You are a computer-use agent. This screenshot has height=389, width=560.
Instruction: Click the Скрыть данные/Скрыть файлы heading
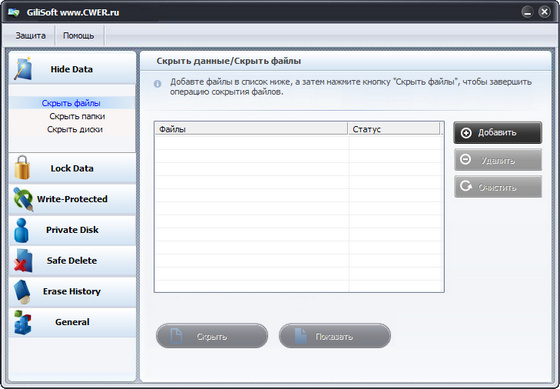click(x=229, y=61)
